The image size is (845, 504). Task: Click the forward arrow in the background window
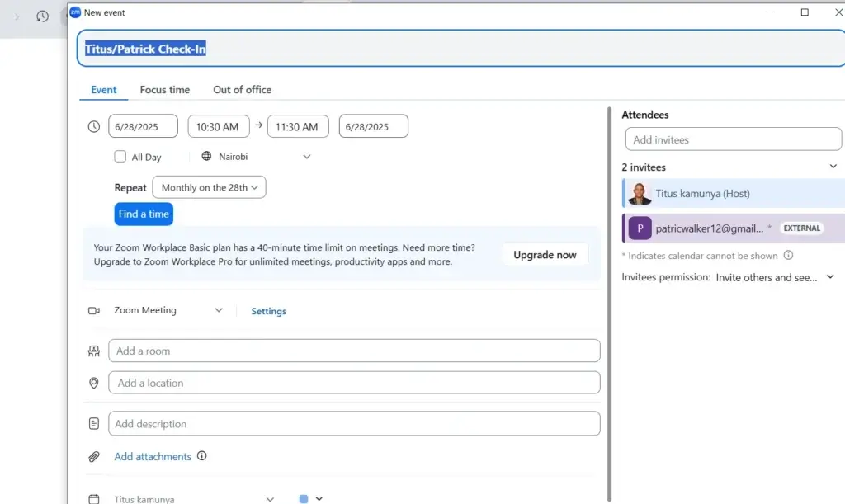click(17, 16)
